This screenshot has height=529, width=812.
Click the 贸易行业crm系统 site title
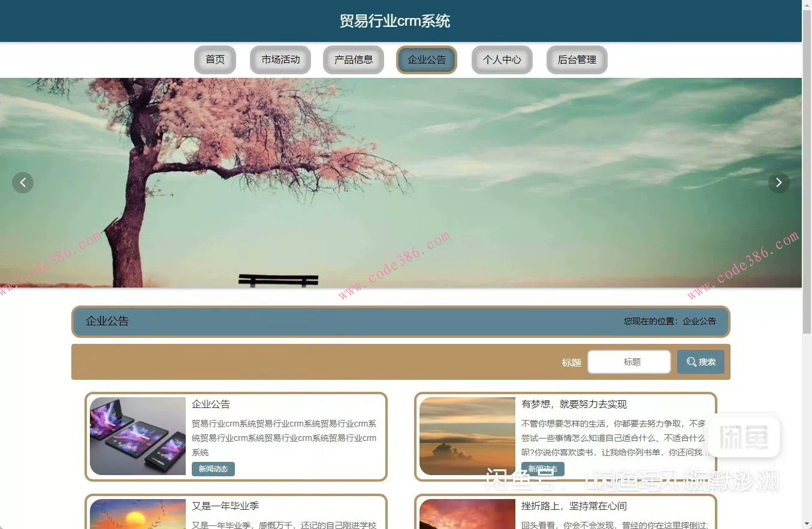(x=395, y=20)
